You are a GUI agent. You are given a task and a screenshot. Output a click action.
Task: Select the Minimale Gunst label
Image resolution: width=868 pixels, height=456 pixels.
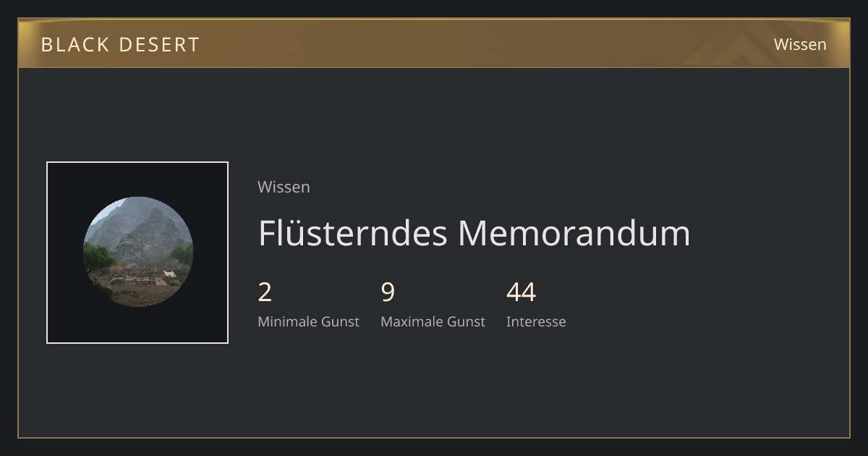pos(308,321)
